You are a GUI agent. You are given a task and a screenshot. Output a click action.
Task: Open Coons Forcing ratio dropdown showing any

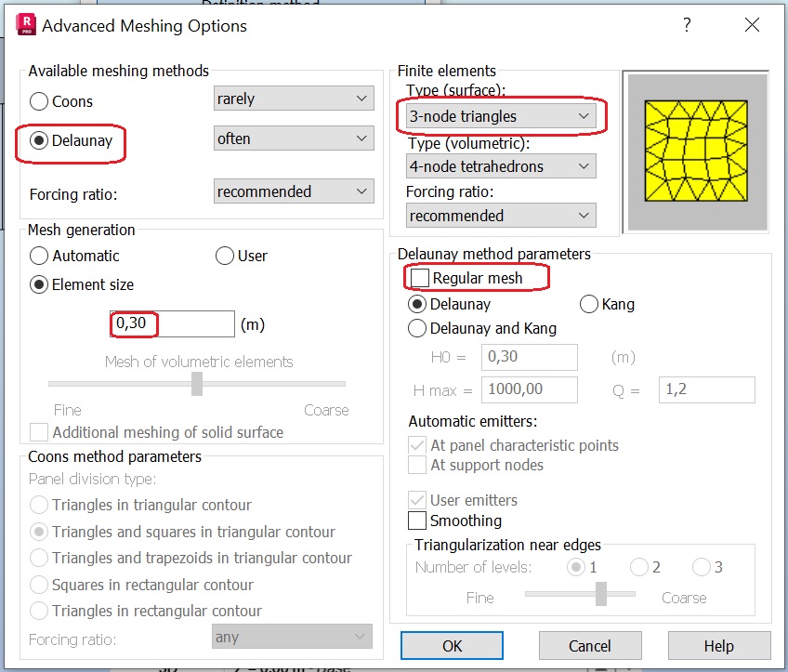click(x=292, y=637)
